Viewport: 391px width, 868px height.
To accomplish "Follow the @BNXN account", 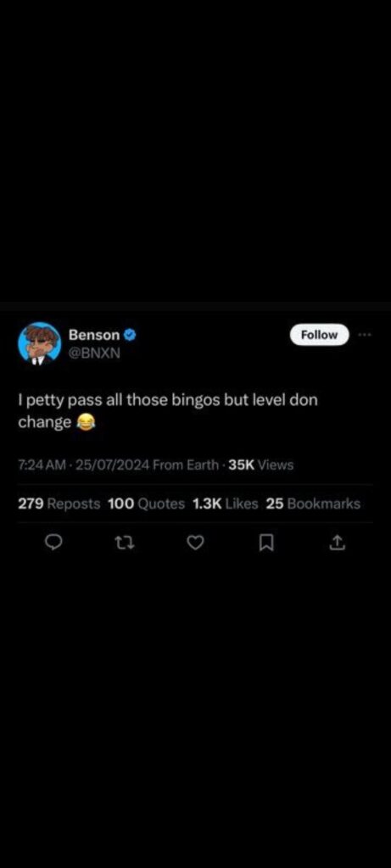I will (320, 334).
